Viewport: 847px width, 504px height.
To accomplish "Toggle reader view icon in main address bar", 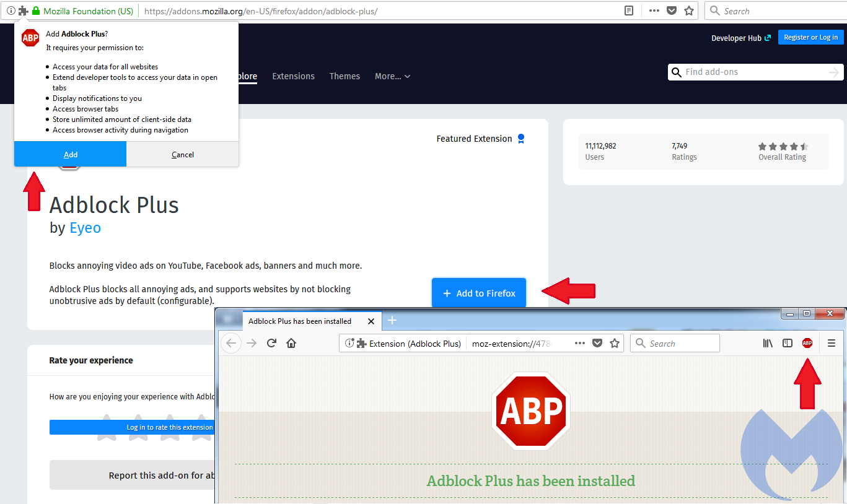I will point(629,11).
